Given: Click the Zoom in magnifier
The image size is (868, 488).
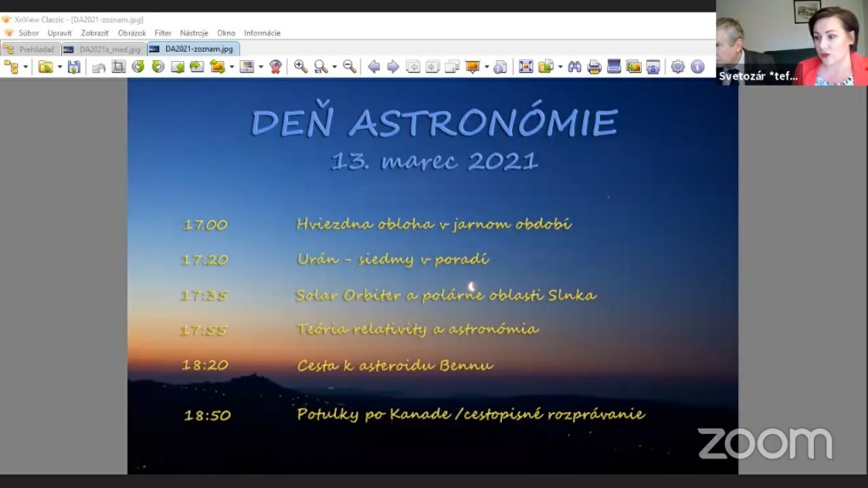Looking at the screenshot, I should click(x=300, y=67).
